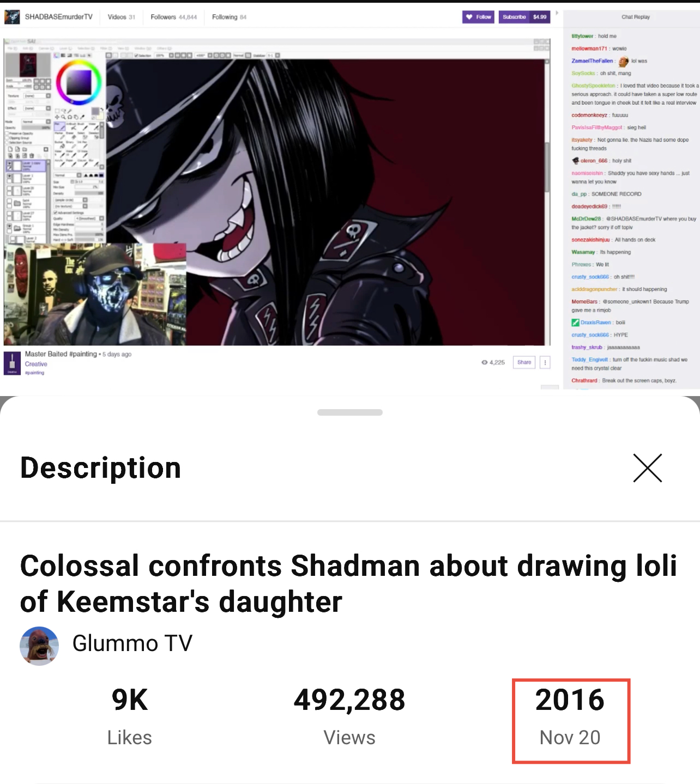Click the Subscribe $4.99 button
The image size is (700, 784).
(524, 17)
